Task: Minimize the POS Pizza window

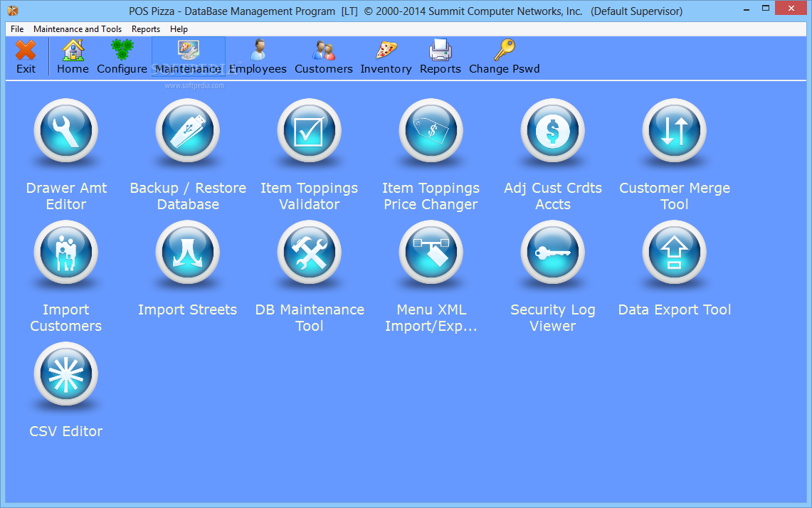Action: click(747, 9)
